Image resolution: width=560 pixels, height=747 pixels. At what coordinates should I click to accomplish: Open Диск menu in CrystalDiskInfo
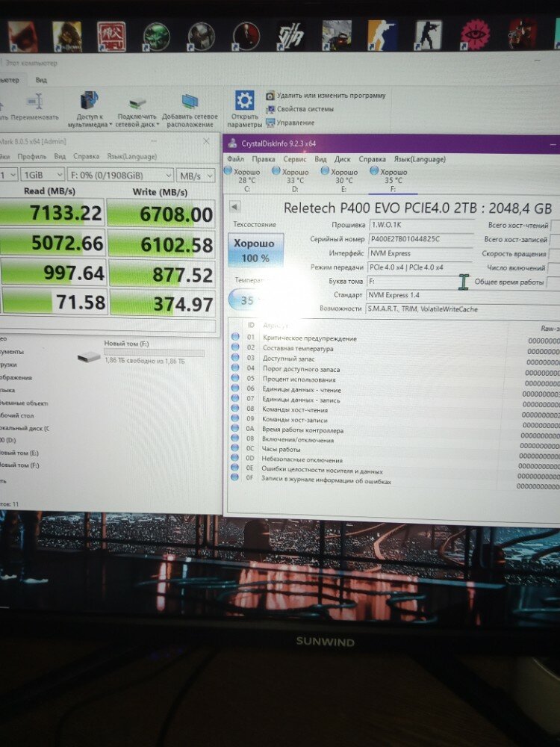[x=342, y=159]
